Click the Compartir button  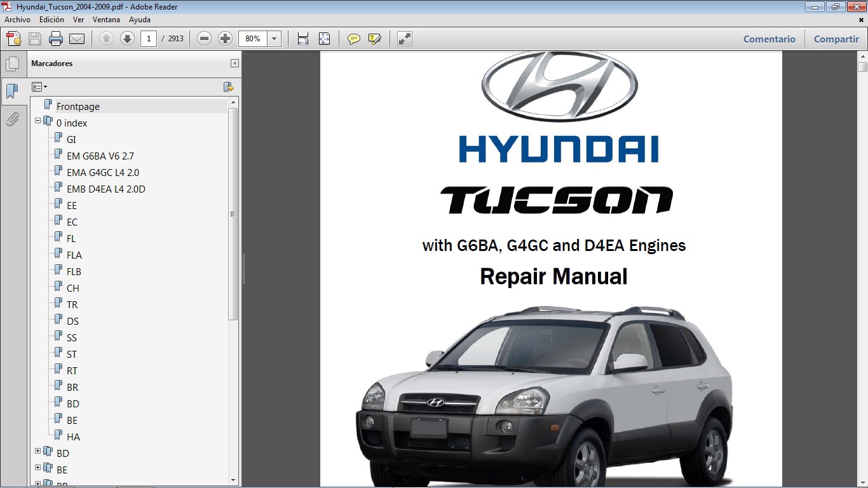pos(836,39)
